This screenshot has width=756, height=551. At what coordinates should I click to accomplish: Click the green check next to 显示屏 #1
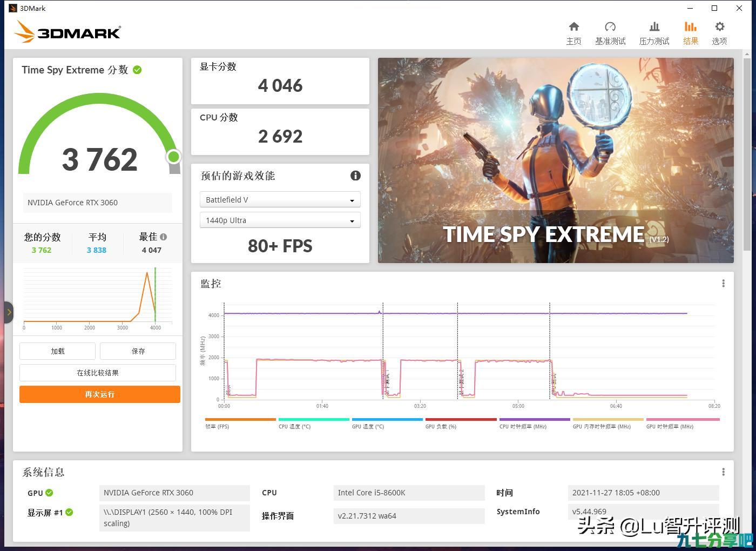(x=69, y=512)
